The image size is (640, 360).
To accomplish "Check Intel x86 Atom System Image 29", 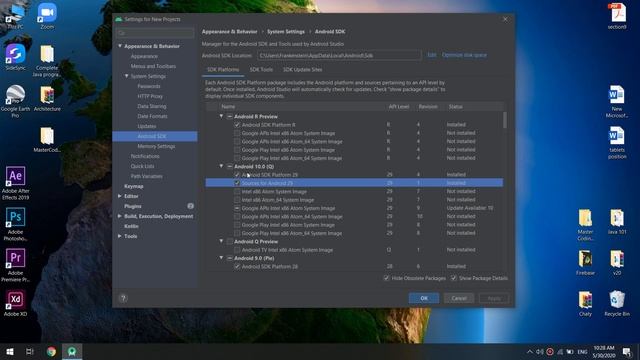I will pos(237,191).
